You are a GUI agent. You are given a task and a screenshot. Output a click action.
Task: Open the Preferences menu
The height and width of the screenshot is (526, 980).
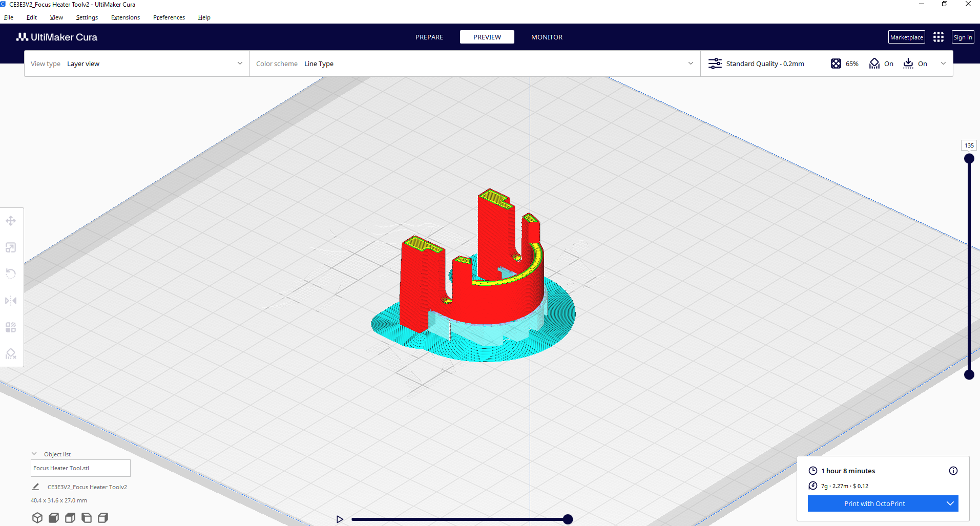point(169,17)
